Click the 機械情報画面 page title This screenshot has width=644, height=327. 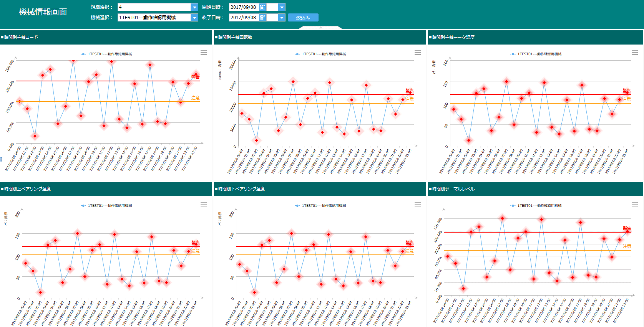click(x=43, y=12)
